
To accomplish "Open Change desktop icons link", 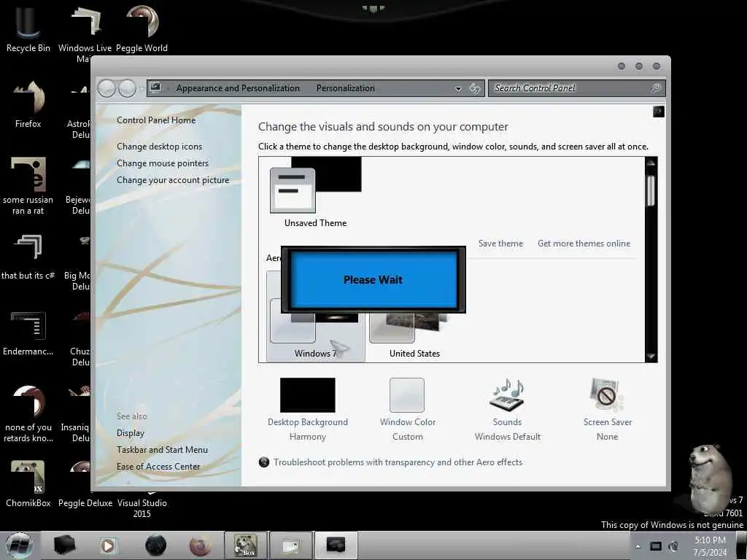I will 159,146.
